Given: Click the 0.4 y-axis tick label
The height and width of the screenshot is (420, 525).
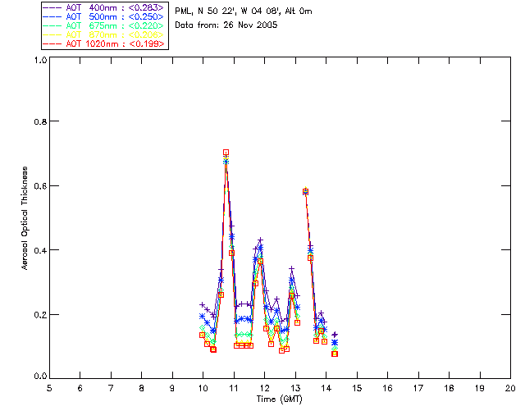Looking at the screenshot, I should (40, 250).
